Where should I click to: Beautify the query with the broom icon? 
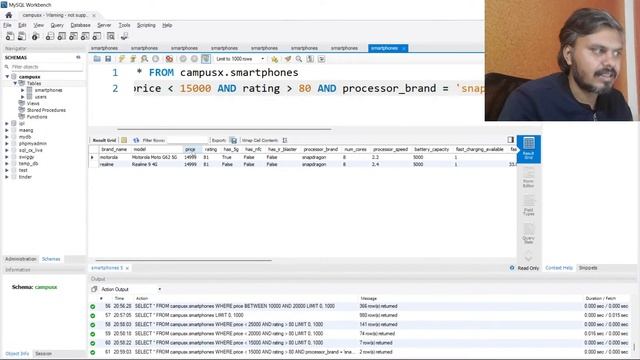click(x=288, y=59)
